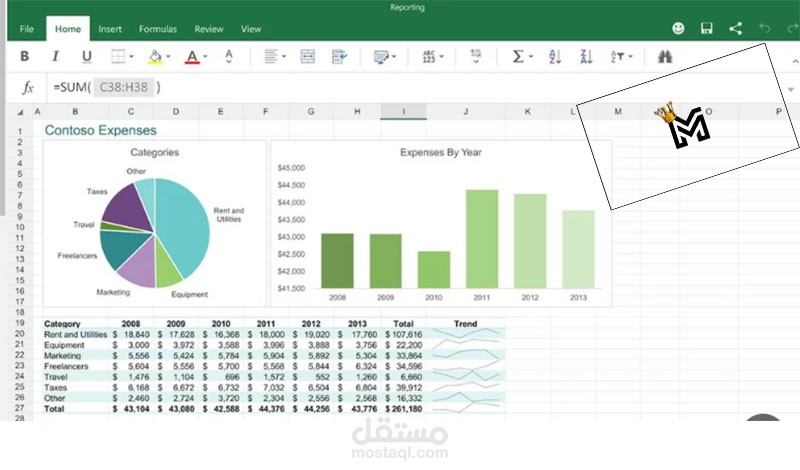Open the ABC 123 number format

(429, 56)
